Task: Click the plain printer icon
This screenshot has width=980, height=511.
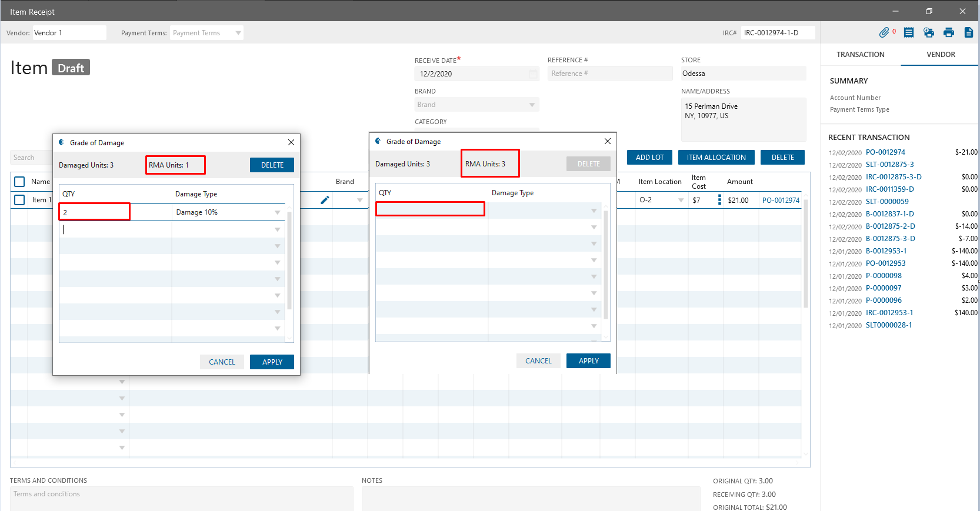Action: [x=949, y=33]
